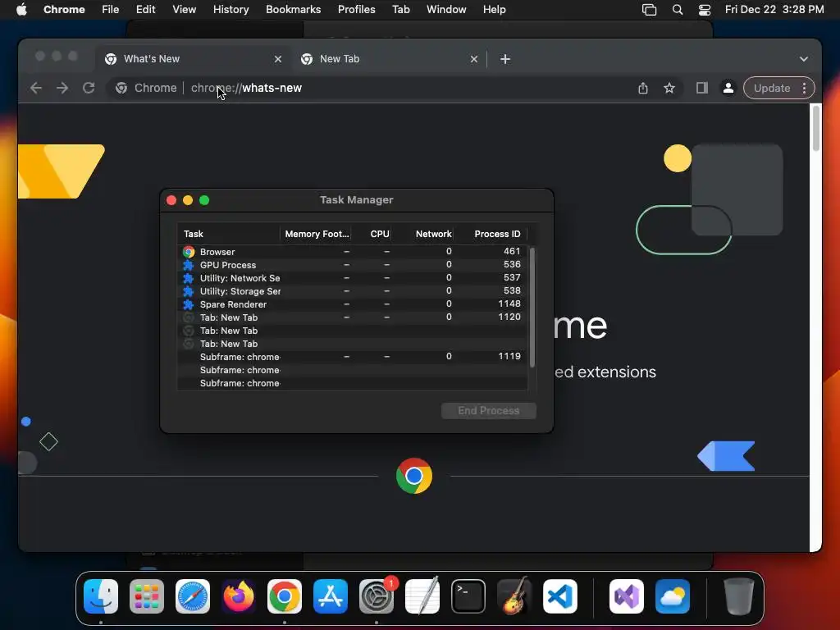Open Safari from the Dock
The image size is (840, 630).
point(193,596)
